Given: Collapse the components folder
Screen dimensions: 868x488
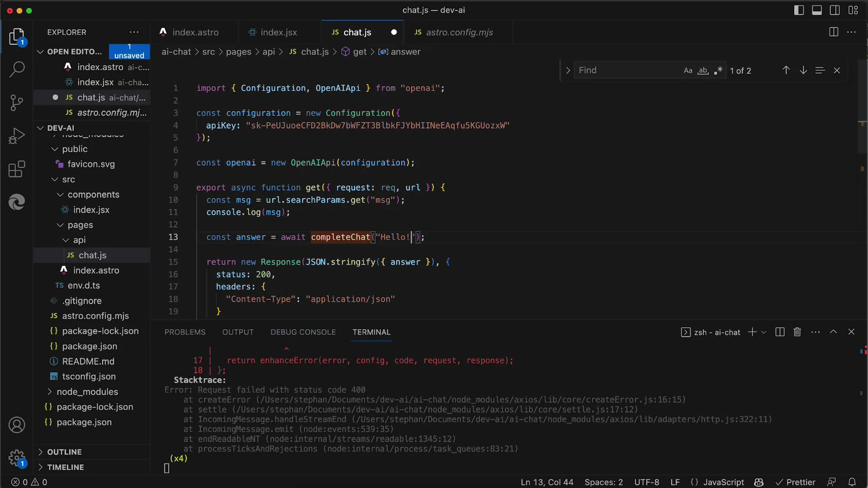Looking at the screenshot, I should click(93, 195).
